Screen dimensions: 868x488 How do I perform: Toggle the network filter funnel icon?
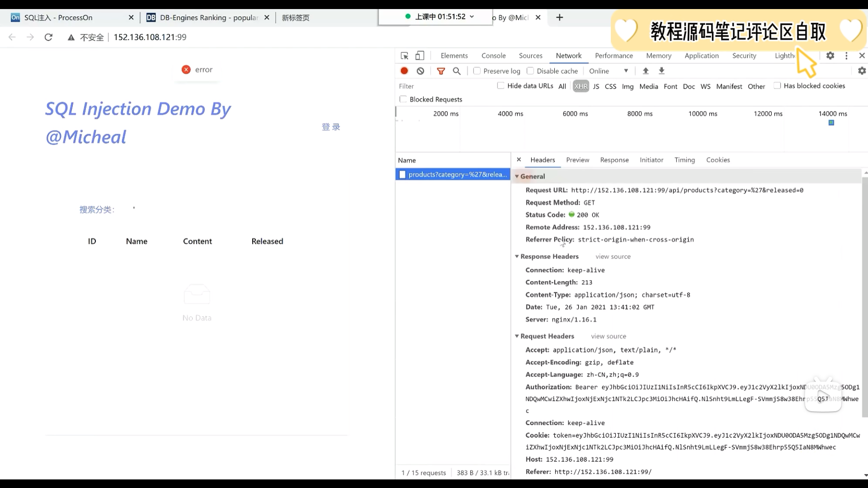pyautogui.click(x=441, y=71)
